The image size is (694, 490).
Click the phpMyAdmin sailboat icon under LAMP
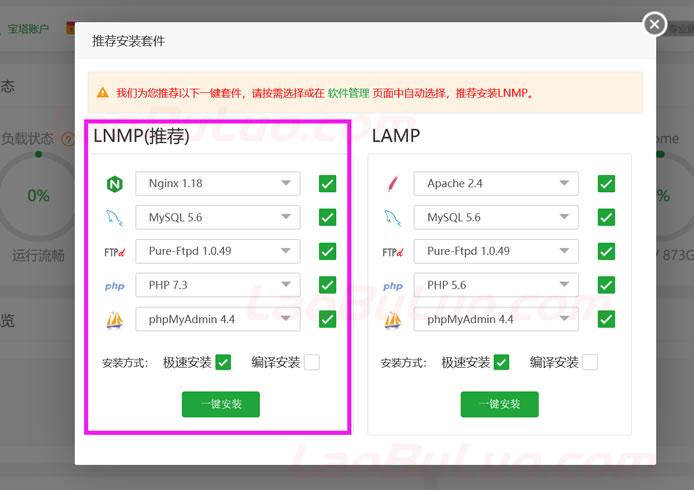coord(393,320)
